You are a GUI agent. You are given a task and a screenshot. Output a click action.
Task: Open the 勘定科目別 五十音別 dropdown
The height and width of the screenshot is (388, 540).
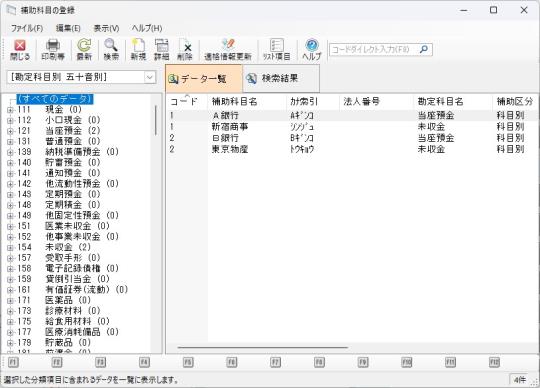[x=150, y=77]
